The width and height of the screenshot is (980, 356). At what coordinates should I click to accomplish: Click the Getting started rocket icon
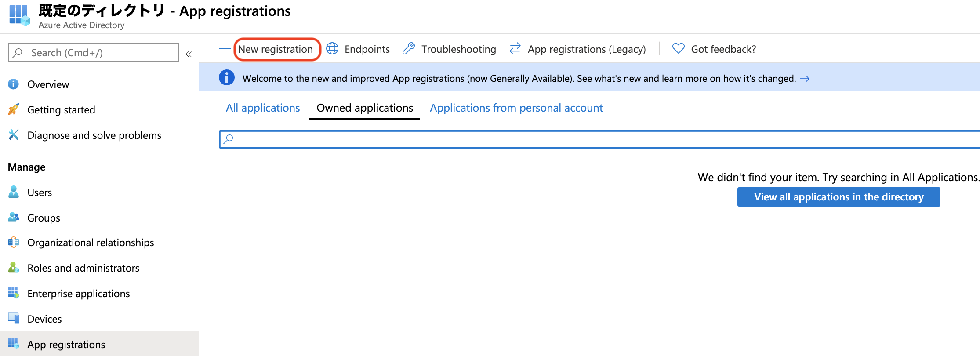pyautogui.click(x=14, y=109)
